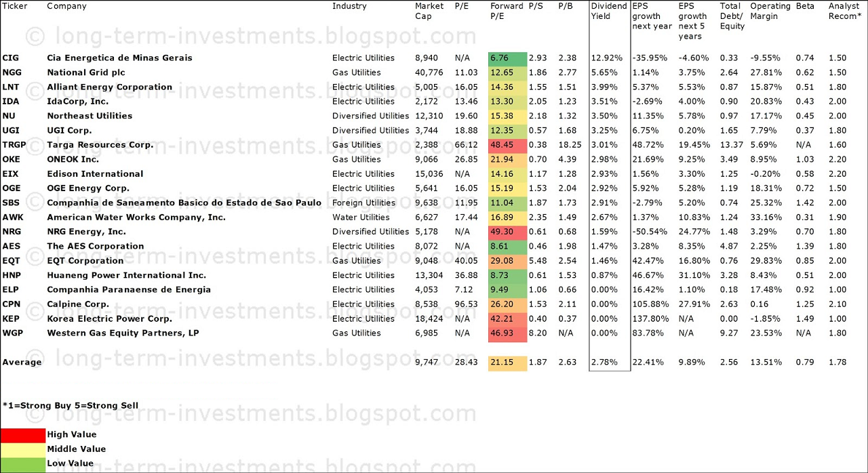Select OGE Energy Corp. name

[x=88, y=188]
